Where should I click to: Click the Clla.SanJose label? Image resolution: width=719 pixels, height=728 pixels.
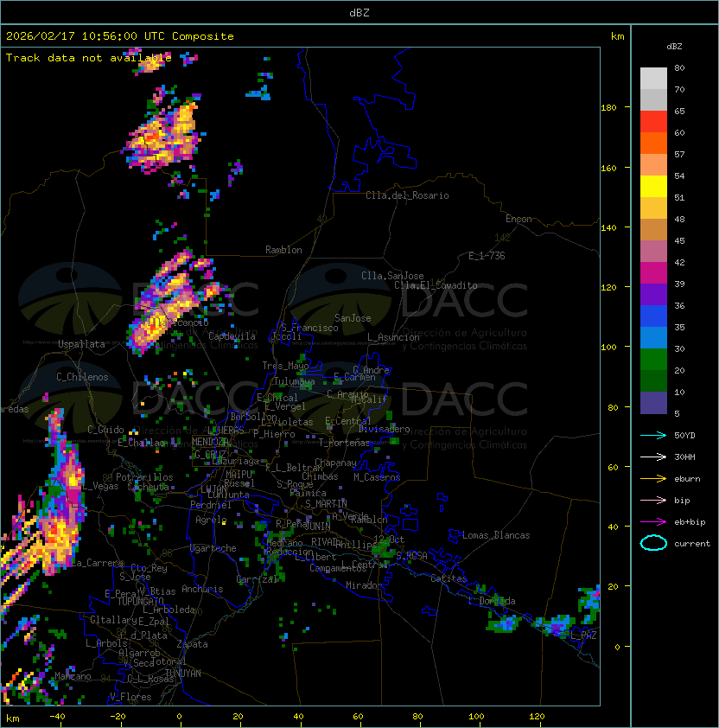[x=392, y=276]
